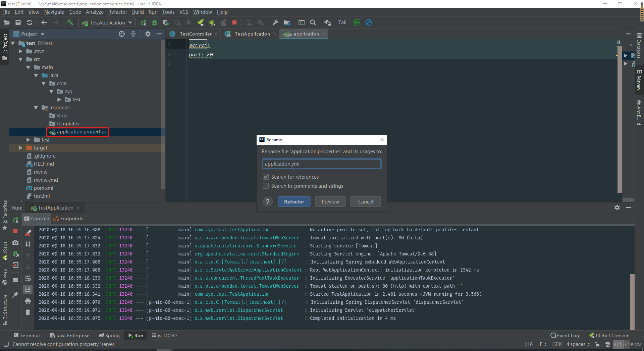Viewport: 644px width, 351px height.
Task: Print console output with printer icon
Action: tap(28, 301)
